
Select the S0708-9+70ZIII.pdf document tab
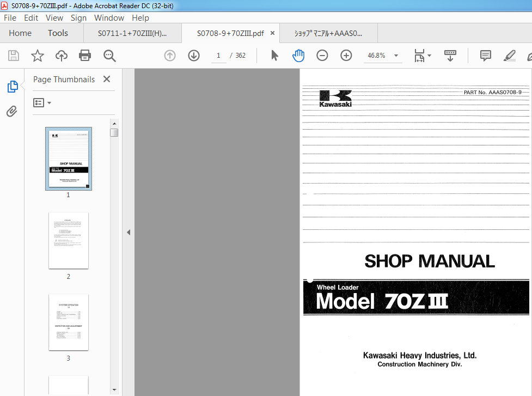point(230,33)
